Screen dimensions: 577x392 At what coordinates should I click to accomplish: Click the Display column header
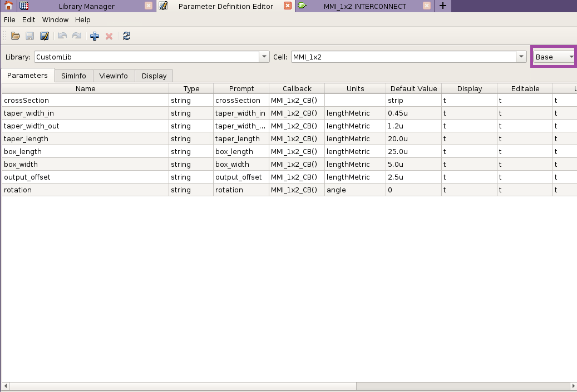[470, 88]
